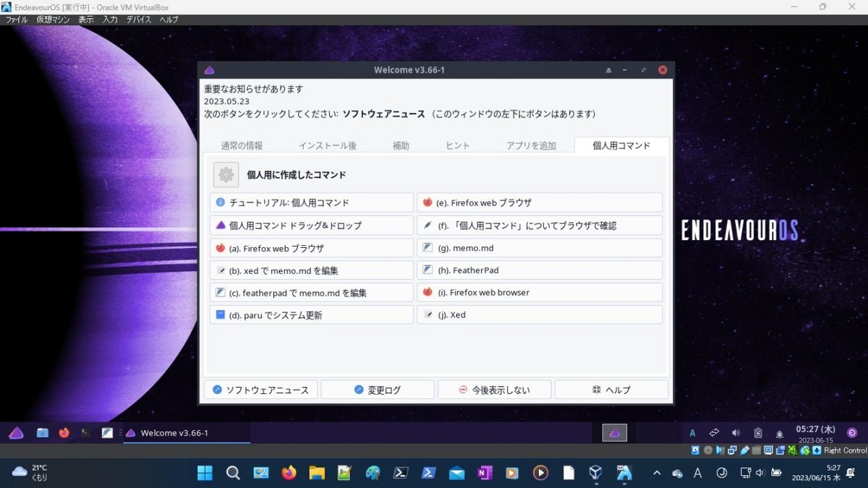Open Windows taskbar search
Image resolution: width=868 pixels, height=488 pixels.
click(x=233, y=473)
